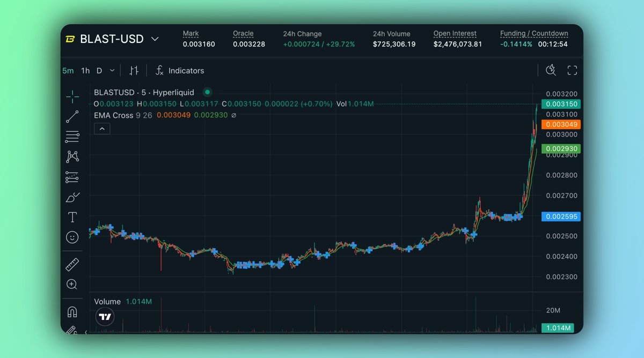Select the crosshair cursor tool
Viewport: 644px width, 358px height.
coord(72,96)
